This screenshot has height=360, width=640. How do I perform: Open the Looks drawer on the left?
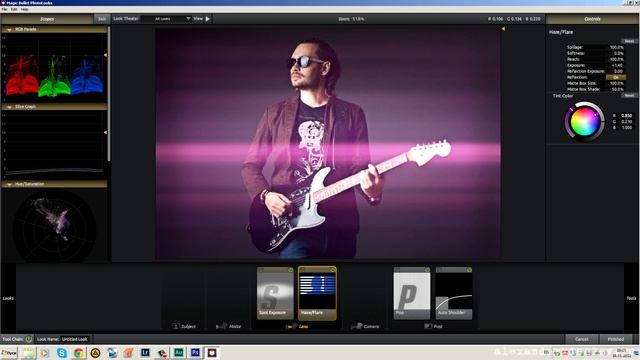click(x=8, y=298)
